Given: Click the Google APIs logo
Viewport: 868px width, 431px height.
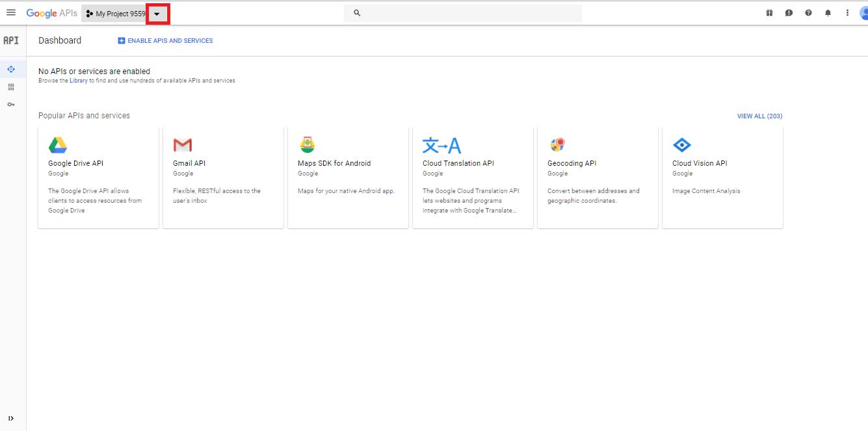Looking at the screenshot, I should [x=52, y=13].
